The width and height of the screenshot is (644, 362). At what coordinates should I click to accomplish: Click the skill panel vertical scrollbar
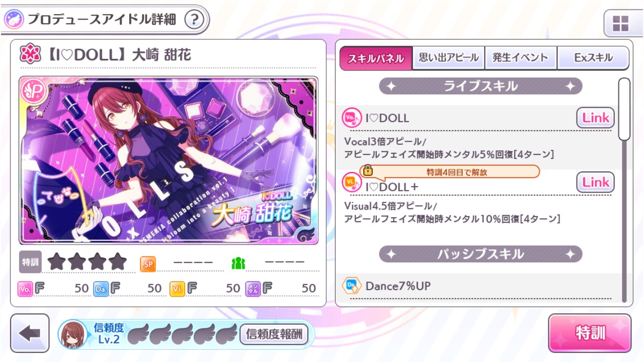pos(624,190)
